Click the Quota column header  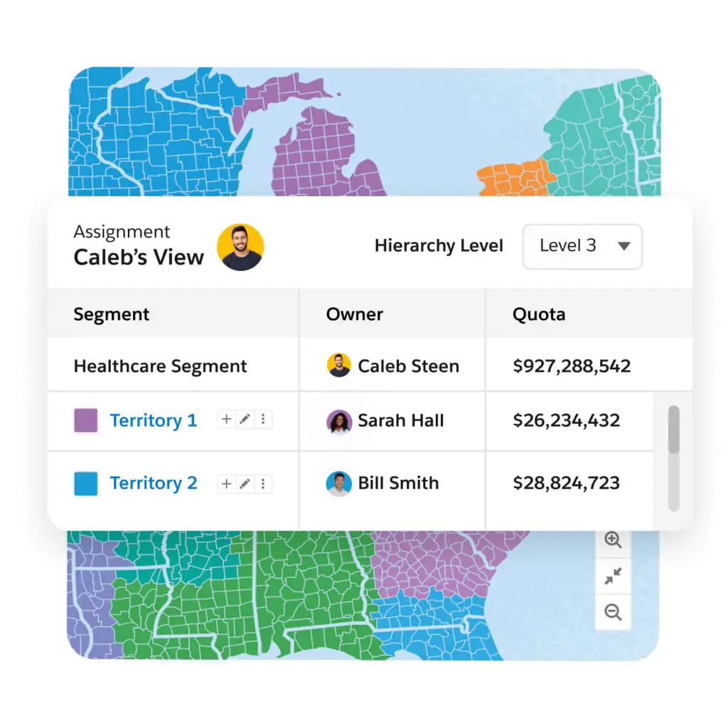[x=539, y=314]
